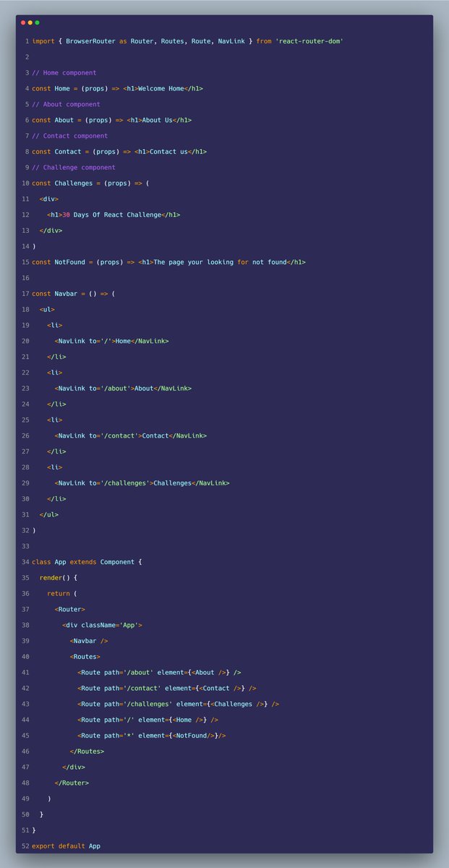This screenshot has width=449, height=868.
Task: Click line number 16 in the gutter
Action: 25,278
